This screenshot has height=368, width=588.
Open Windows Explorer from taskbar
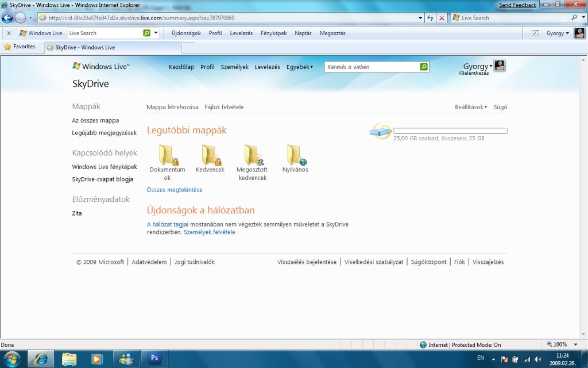(x=69, y=359)
